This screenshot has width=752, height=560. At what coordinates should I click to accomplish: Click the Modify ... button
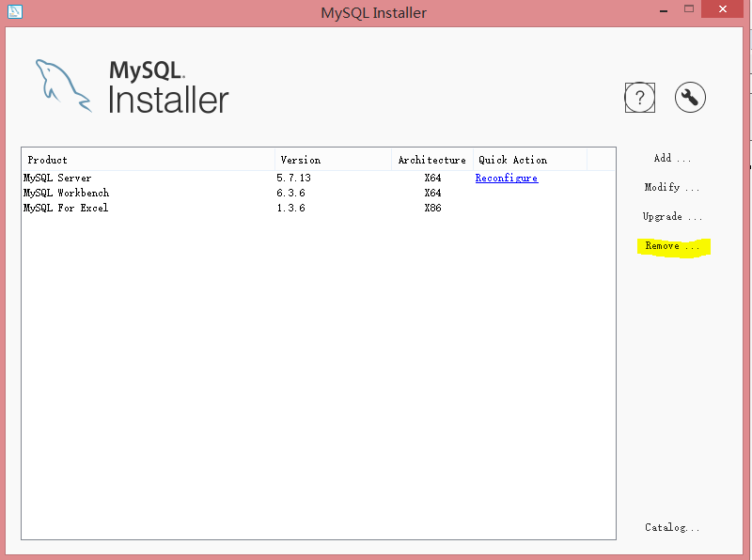click(671, 187)
